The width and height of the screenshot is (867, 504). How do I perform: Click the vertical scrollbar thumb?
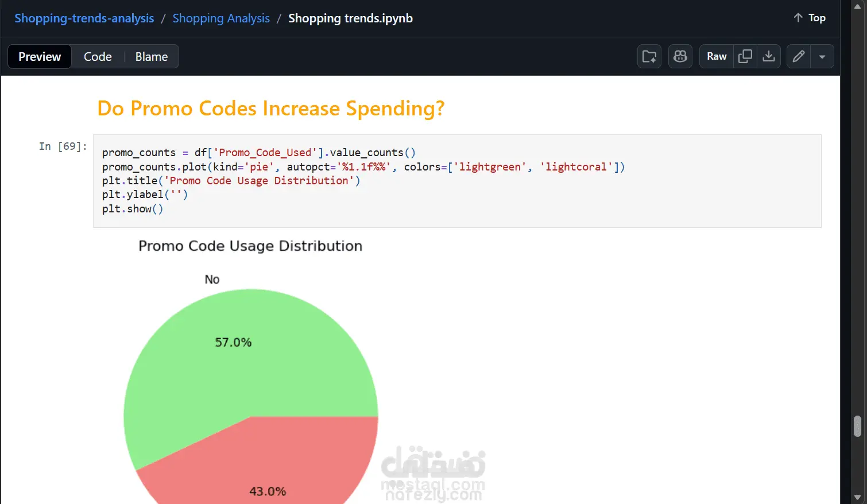(x=858, y=427)
